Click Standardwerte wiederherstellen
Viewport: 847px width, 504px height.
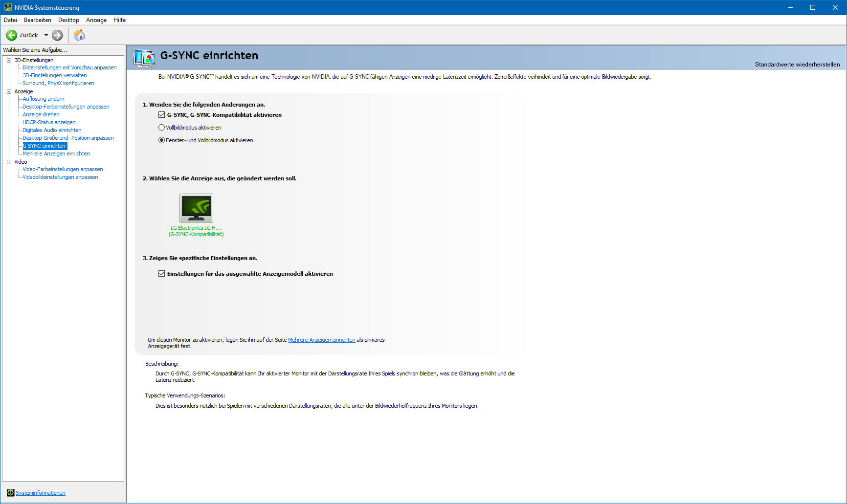click(797, 65)
